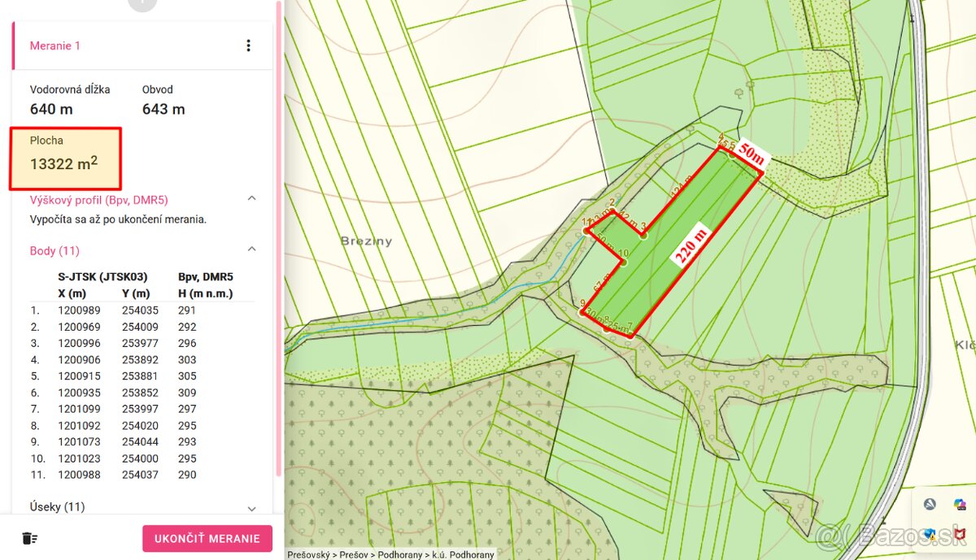This screenshot has width=976, height=560.
Task: Collapse the Výškový profil section
Action: [251, 198]
